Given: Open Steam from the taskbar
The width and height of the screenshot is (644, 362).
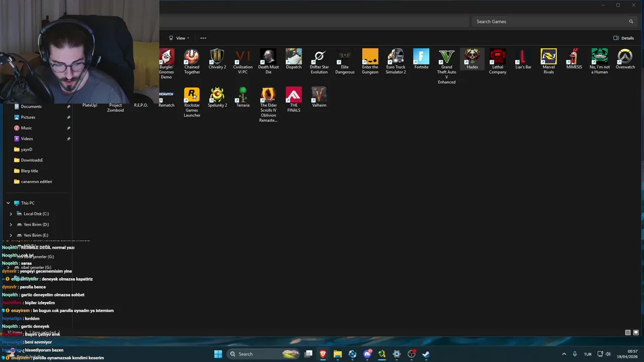Looking at the screenshot, I should (x=426, y=354).
